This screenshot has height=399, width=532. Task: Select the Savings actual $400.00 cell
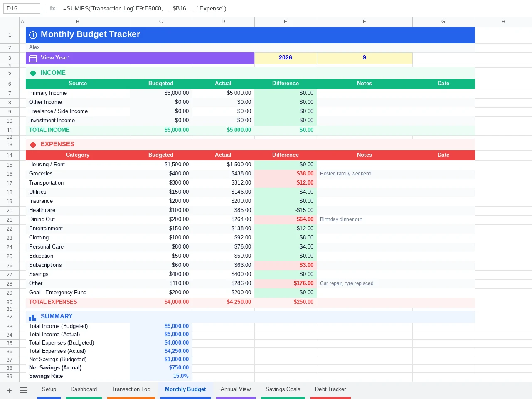(x=223, y=274)
